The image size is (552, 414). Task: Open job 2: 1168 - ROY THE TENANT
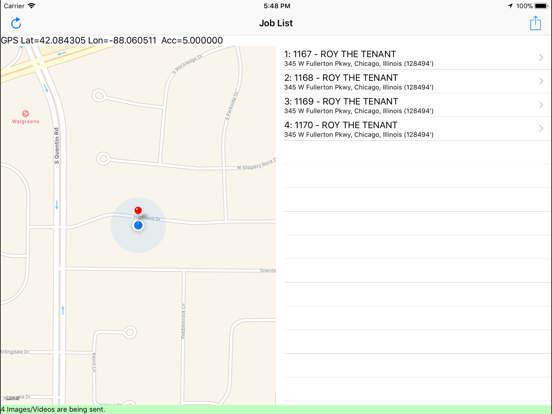click(x=417, y=82)
